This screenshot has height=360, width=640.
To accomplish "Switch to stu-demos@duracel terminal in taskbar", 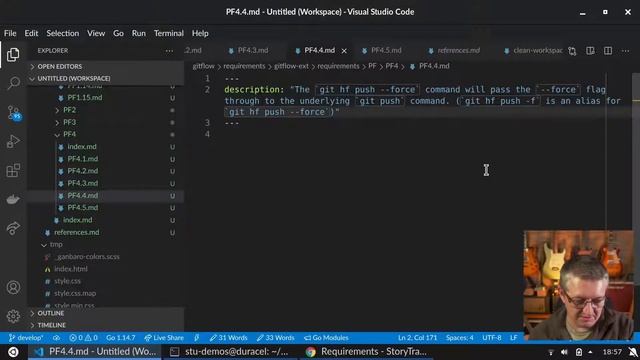I will click(230, 351).
